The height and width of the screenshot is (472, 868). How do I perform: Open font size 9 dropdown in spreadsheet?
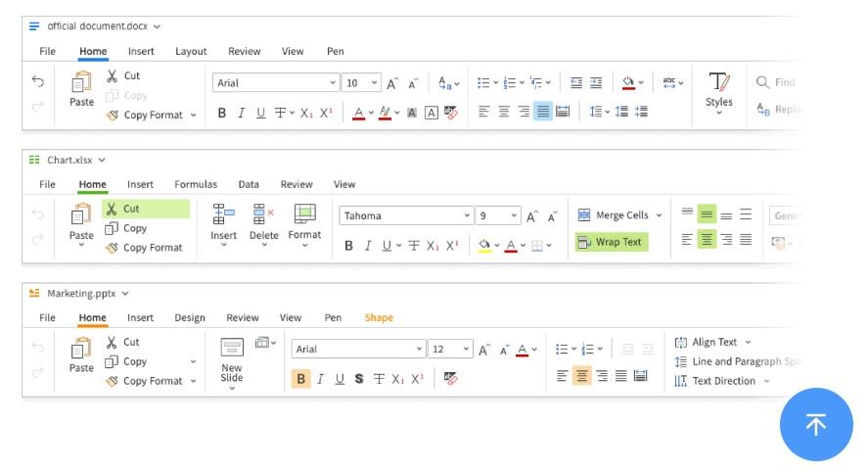514,215
